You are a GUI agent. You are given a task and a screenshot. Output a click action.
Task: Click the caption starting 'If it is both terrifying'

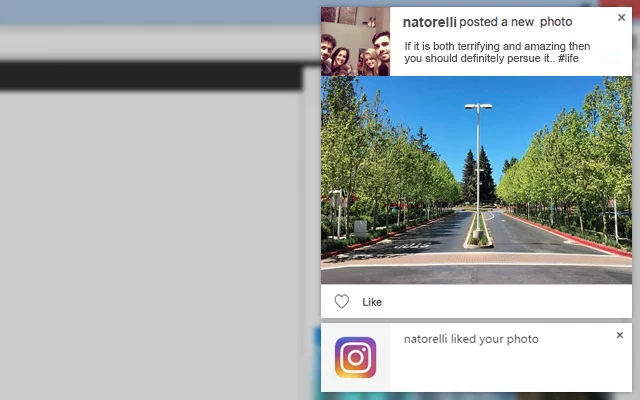pos(497,52)
